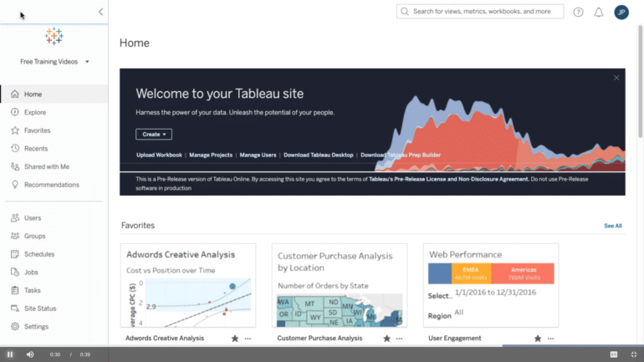Screen dimensions: 644x362
Task: Open the Create dropdown button
Action: pyautogui.click(x=154, y=135)
